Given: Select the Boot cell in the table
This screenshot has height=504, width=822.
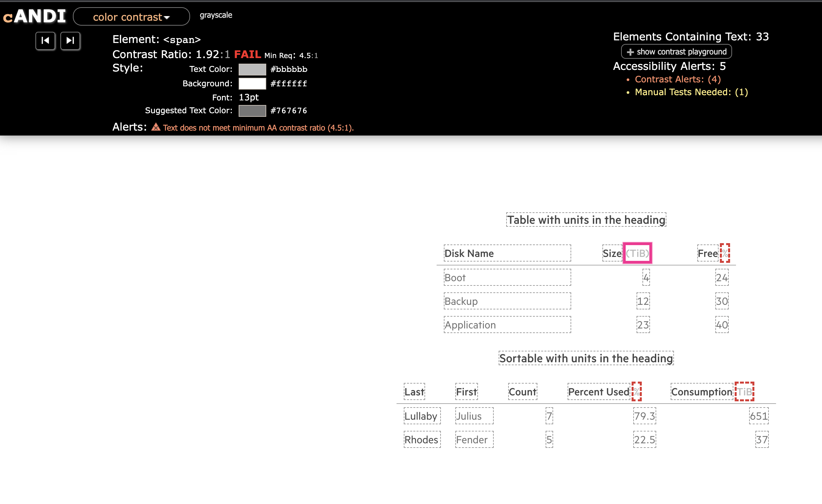Looking at the screenshot, I should tap(455, 277).
